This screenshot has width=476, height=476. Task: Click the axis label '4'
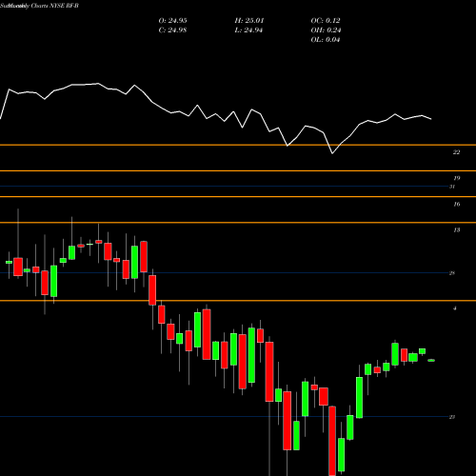click(x=455, y=308)
